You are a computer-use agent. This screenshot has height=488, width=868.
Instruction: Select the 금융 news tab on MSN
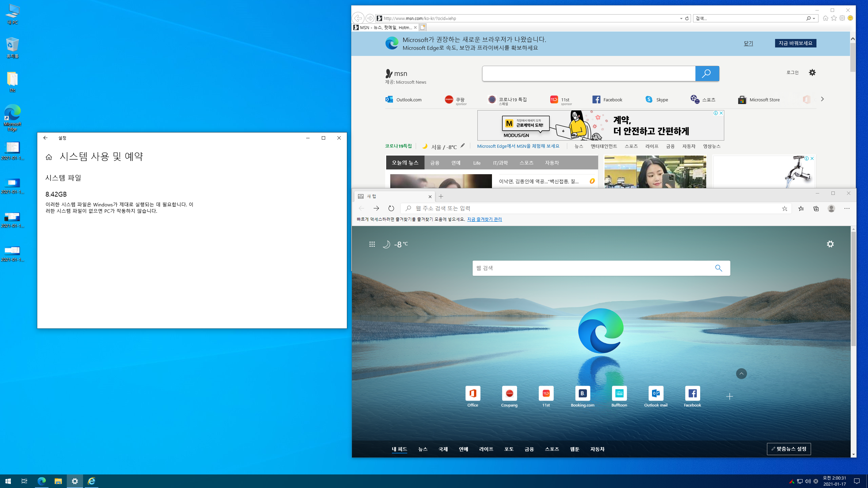click(x=435, y=163)
